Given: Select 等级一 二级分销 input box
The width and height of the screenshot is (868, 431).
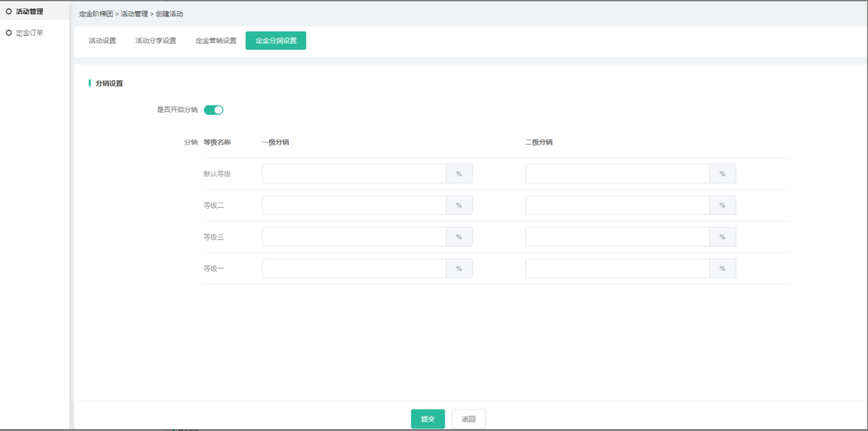Looking at the screenshot, I should (617, 269).
